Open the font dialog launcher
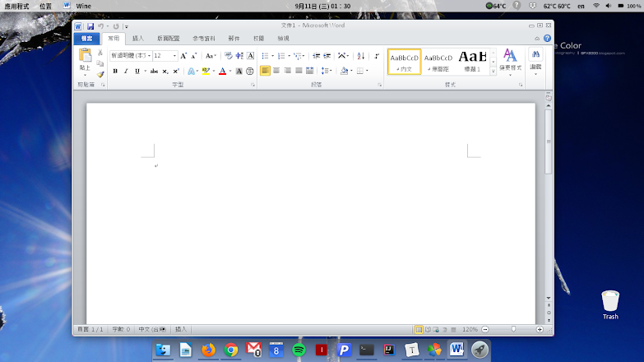 tap(253, 85)
